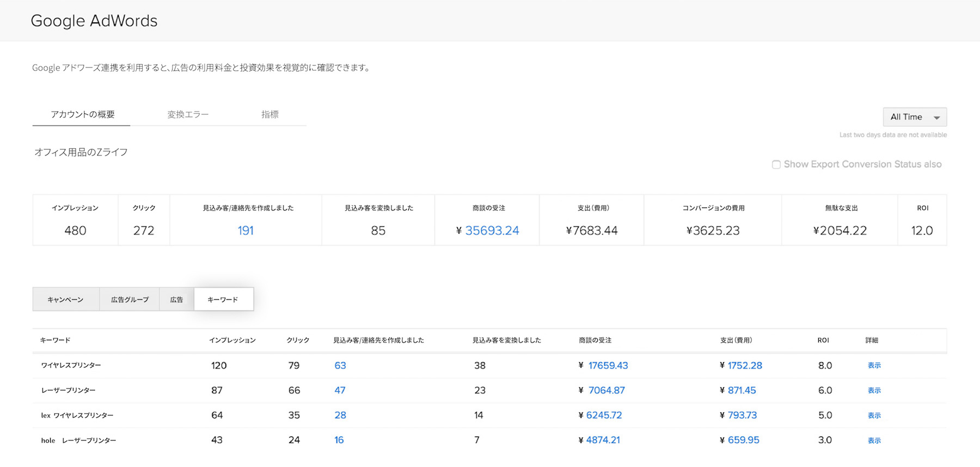Image resolution: width=980 pixels, height=467 pixels.
Task: Click the 詳細 column header
Action: point(872,340)
